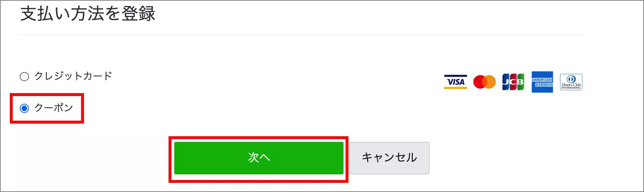Click the 支払い方法を登録 heading

(x=88, y=14)
